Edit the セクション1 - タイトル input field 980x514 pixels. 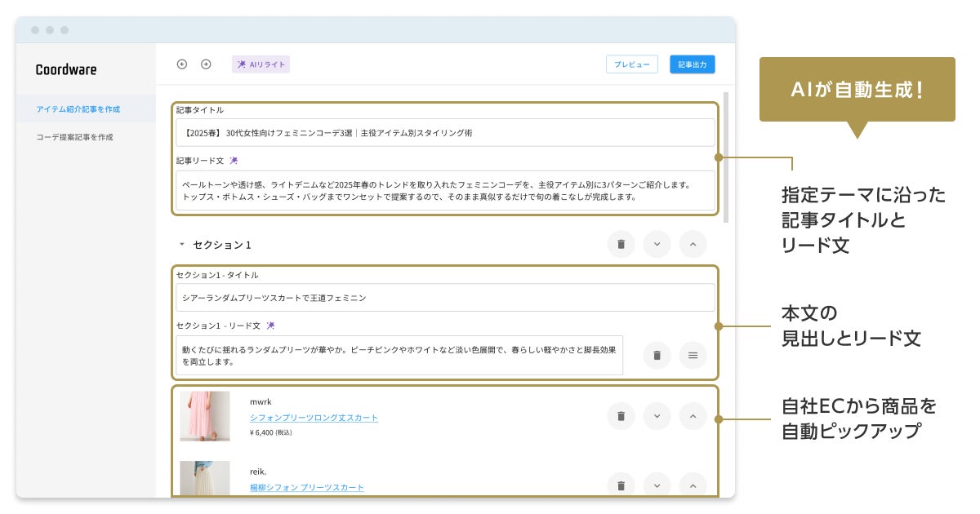pos(445,298)
